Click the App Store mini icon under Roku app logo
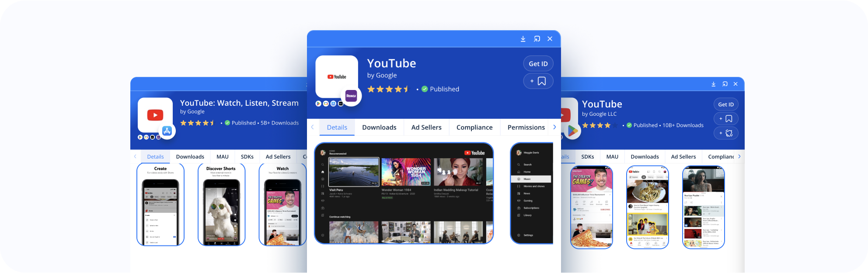The image size is (868, 273). 333,104
